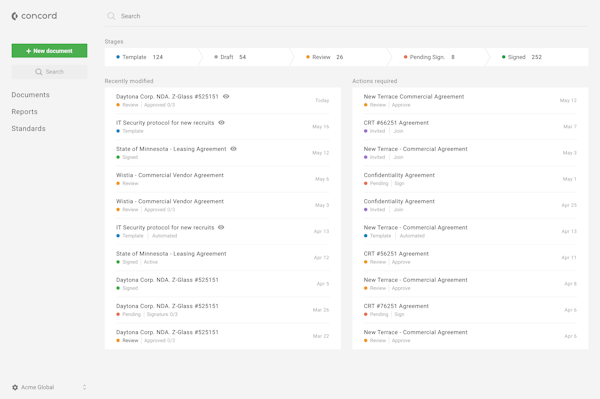600x399 pixels.
Task: Open Confidentiality Agreement dated May 1
Action: (470, 179)
